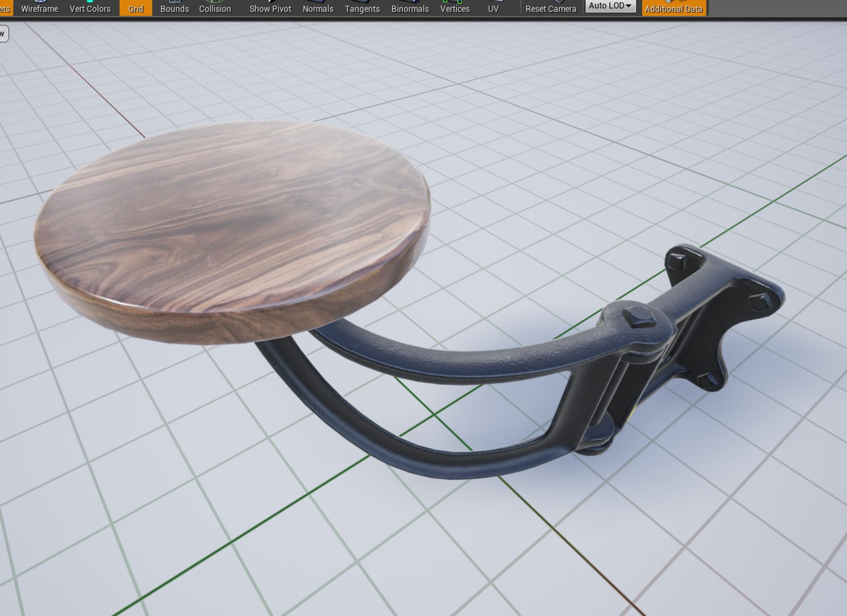Screen dimensions: 847x616
Task: Open the Auto LOD dropdown
Action: pyautogui.click(x=610, y=6)
